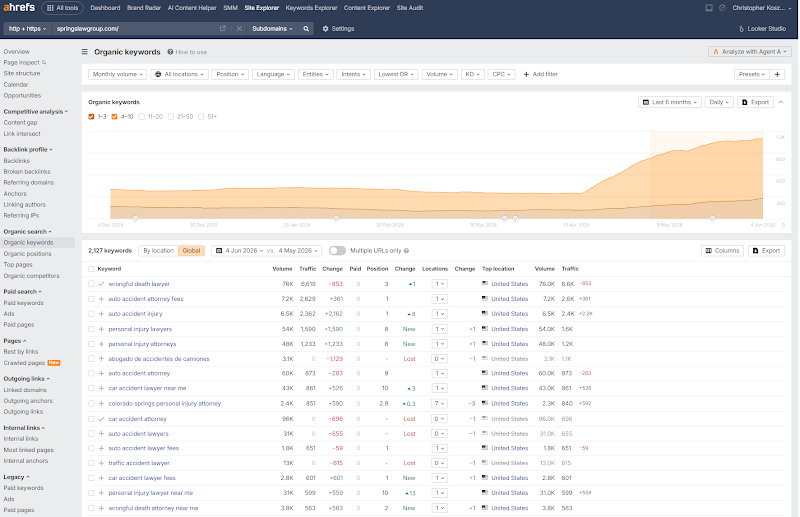Screen dimensions: 800x517
Task: Toggle the 1–3 positions checkbox
Action: click(91, 117)
